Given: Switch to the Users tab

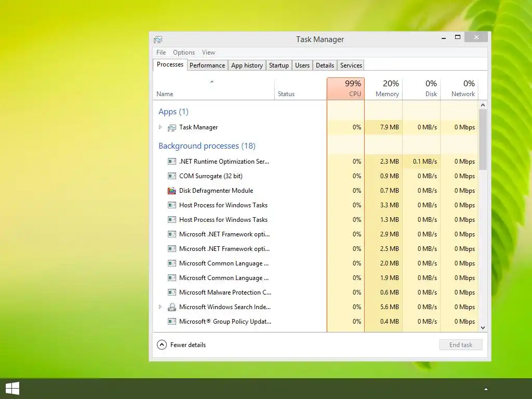Looking at the screenshot, I should point(302,65).
